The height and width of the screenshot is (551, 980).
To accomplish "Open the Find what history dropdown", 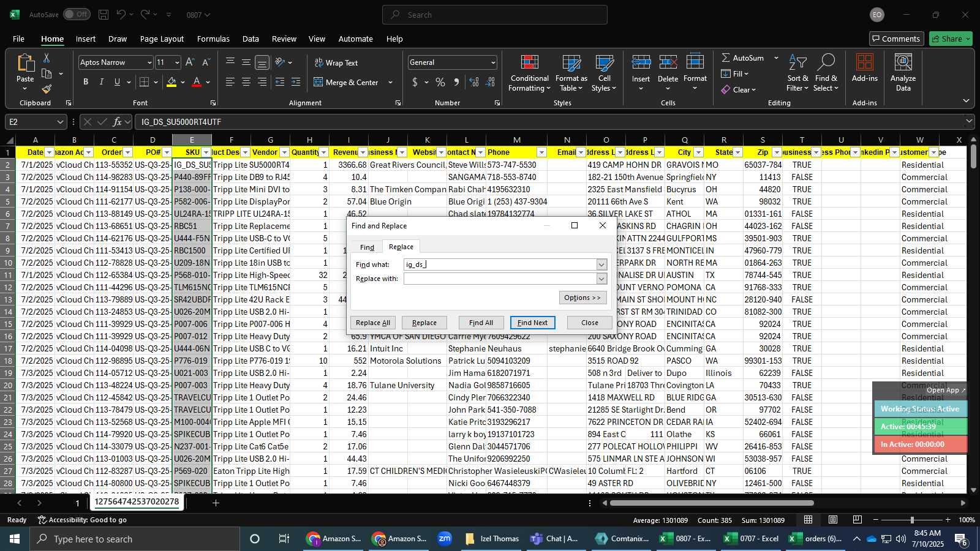I will coord(601,264).
